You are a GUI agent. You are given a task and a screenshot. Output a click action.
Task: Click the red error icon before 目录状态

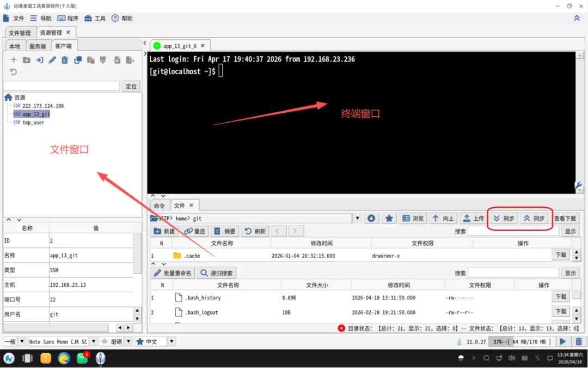tap(341, 328)
